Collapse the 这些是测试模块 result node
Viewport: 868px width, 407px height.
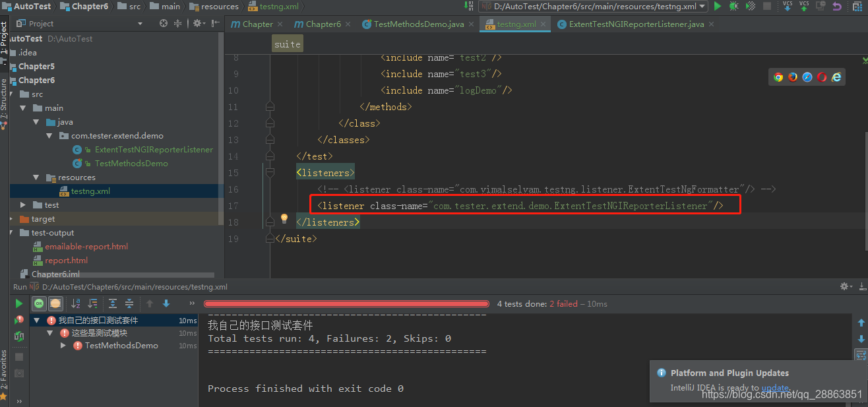click(49, 333)
